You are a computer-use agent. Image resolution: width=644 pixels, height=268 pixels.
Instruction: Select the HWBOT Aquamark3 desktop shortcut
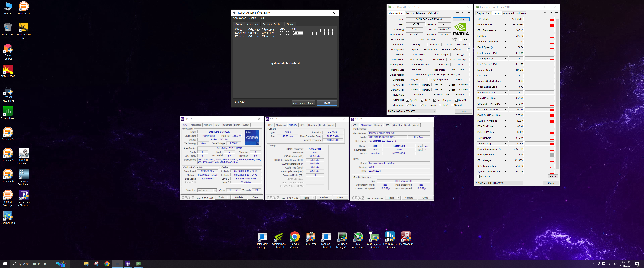[8, 94]
